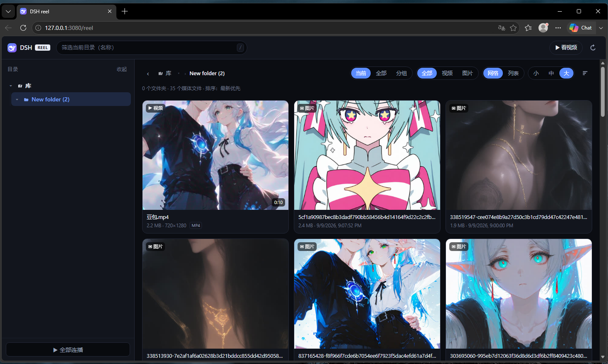Click 图片 badge on the 338513930 image
Viewport: 608px width, 364px height.
[155, 246]
